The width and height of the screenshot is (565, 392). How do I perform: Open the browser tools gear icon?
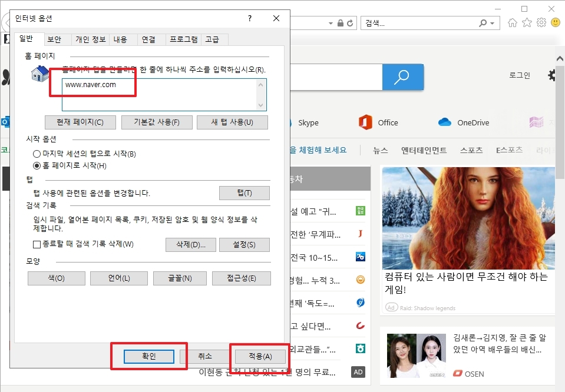click(x=541, y=23)
